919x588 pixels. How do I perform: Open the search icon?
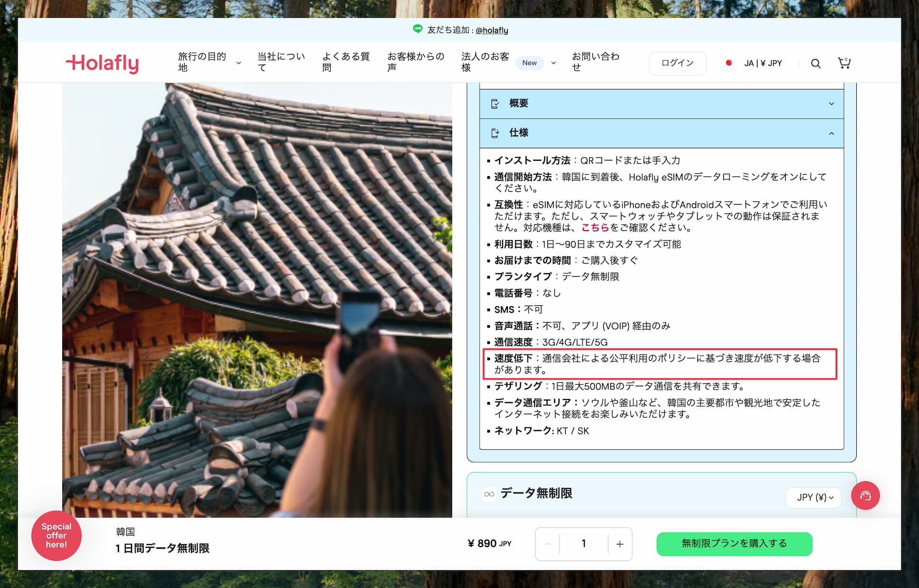click(816, 62)
